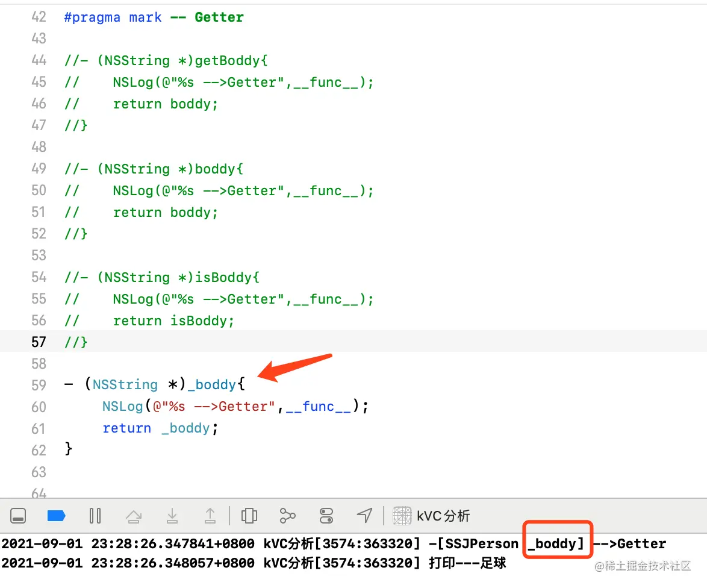Click line number 59 in the gutter
The width and height of the screenshot is (707, 588).
coord(39,385)
